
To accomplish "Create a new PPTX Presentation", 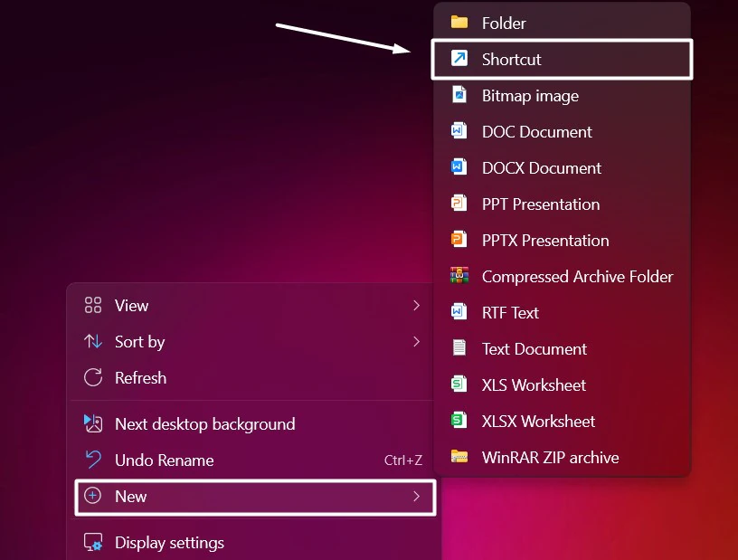I will (562, 241).
